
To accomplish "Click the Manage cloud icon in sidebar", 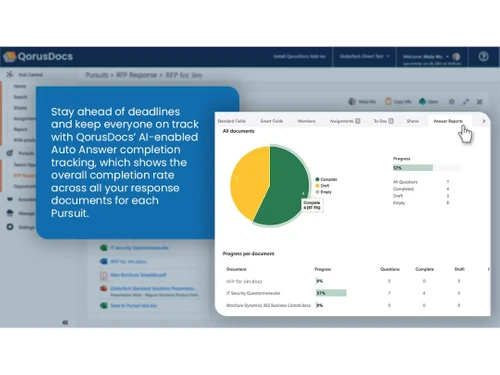I will point(10,213).
